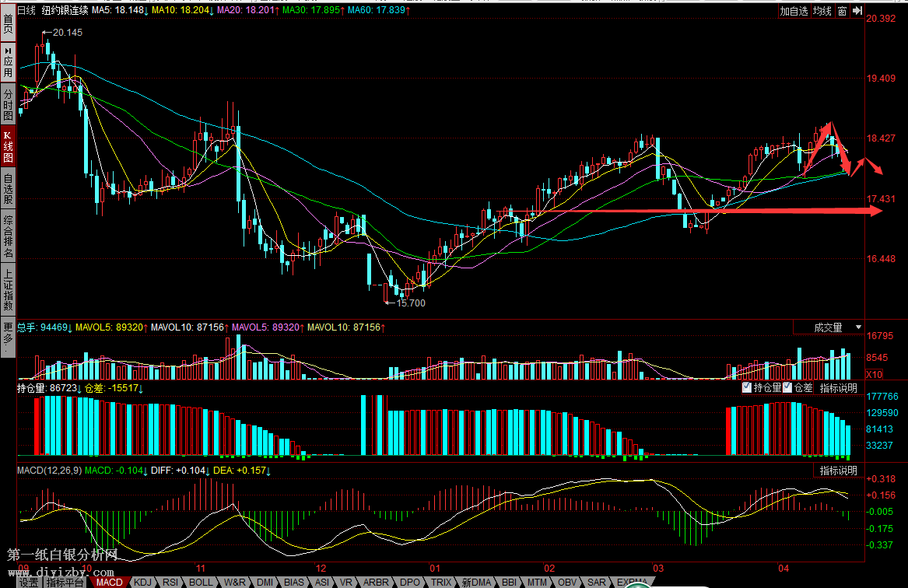
Task: Uncheck the 仓差 checkbox
Action: pyautogui.click(x=787, y=387)
